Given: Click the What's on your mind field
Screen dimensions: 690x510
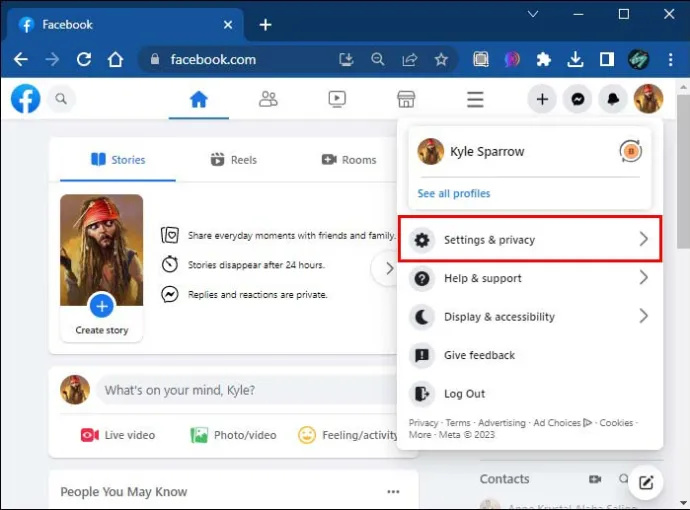Looking at the screenshot, I should (246, 390).
